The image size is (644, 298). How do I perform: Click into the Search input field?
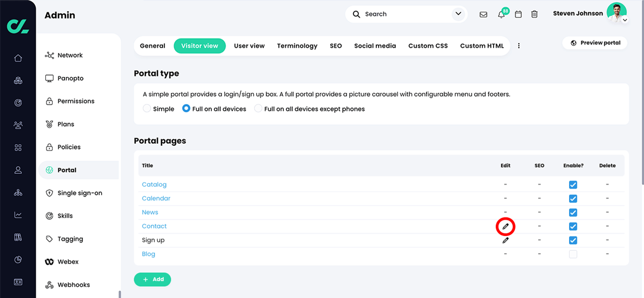tap(406, 15)
